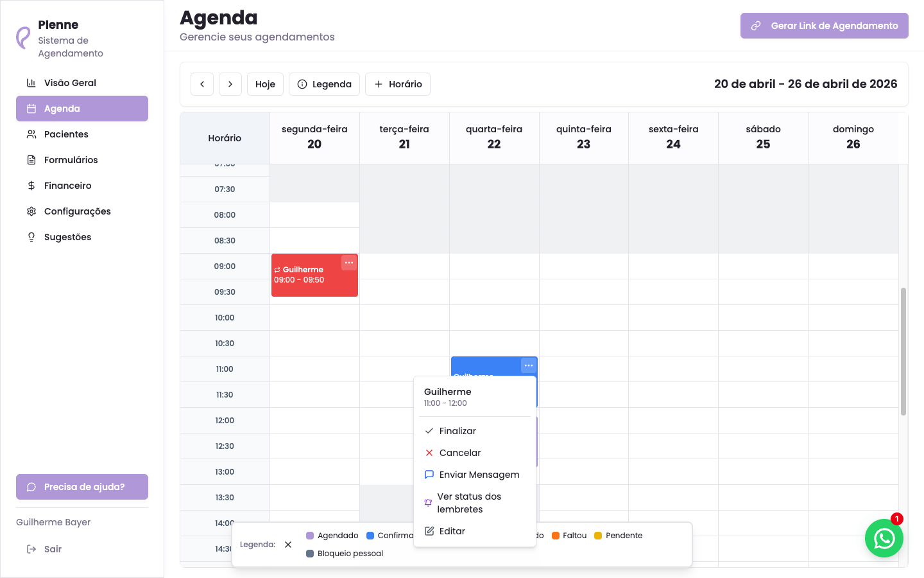Jump to today with Hoje
The height and width of the screenshot is (578, 924).
(265, 84)
